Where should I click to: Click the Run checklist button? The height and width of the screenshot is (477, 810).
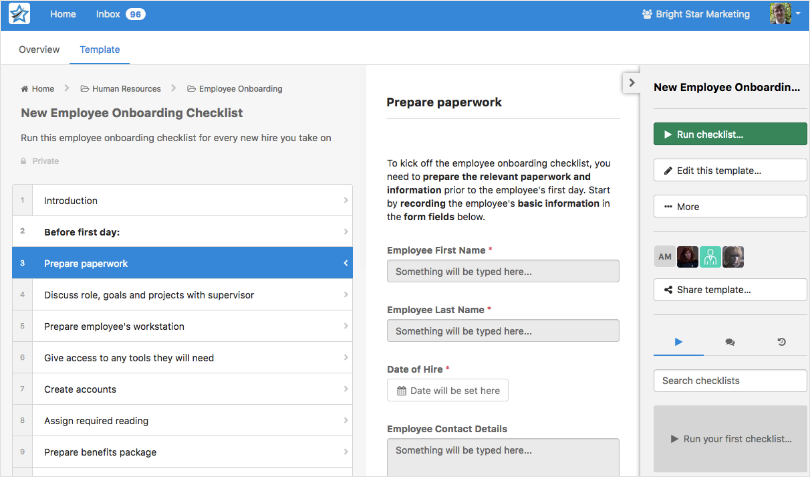point(730,134)
